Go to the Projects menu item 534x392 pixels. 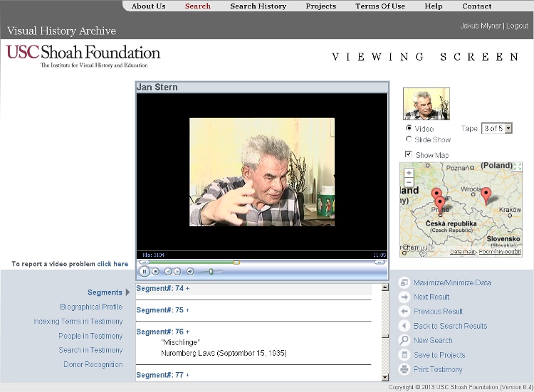(x=320, y=6)
